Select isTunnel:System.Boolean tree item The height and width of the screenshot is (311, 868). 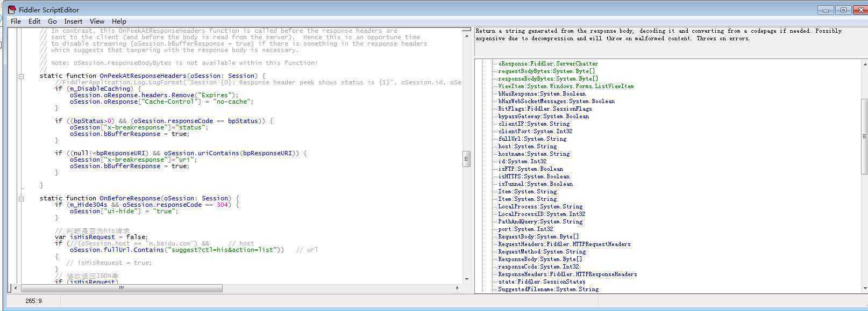[x=535, y=184]
